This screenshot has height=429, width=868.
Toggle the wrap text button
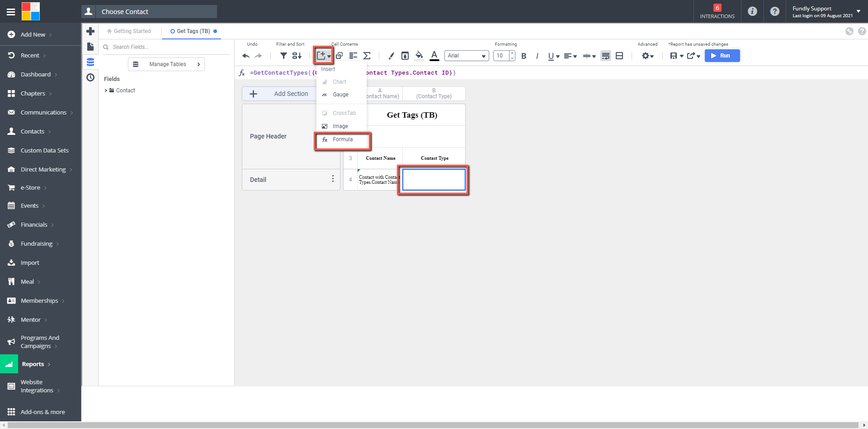pyautogui.click(x=606, y=56)
